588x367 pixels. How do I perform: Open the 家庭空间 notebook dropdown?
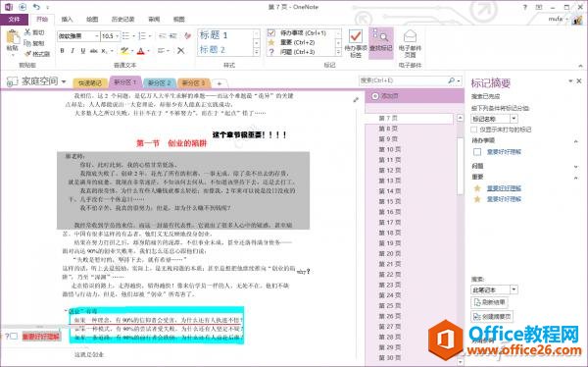pos(64,81)
